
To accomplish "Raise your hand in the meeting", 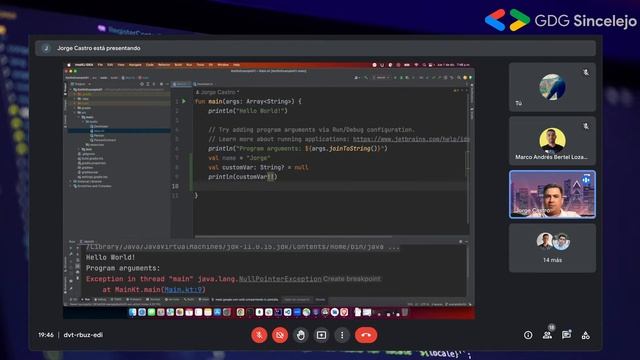I will tap(301, 335).
